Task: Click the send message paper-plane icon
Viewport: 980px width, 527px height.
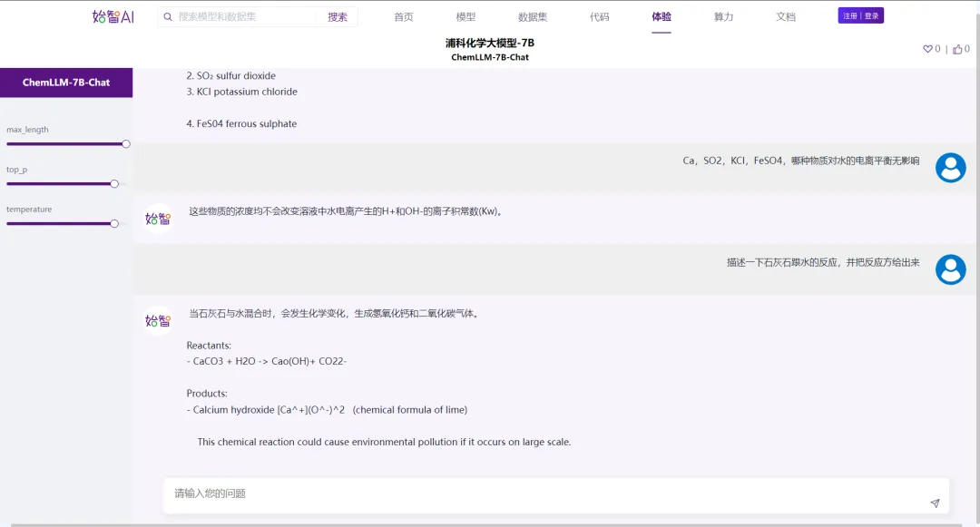Action: (x=935, y=503)
